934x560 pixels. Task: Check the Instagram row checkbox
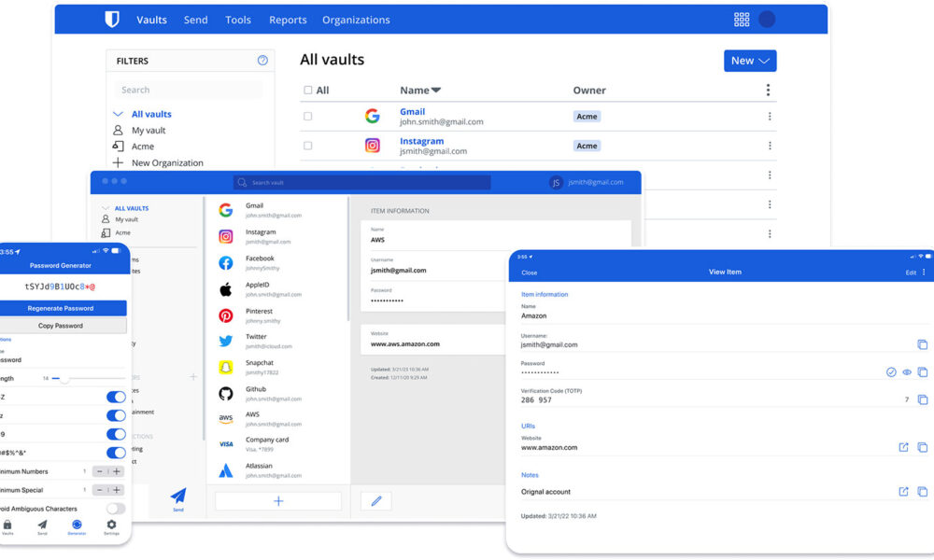tap(308, 146)
